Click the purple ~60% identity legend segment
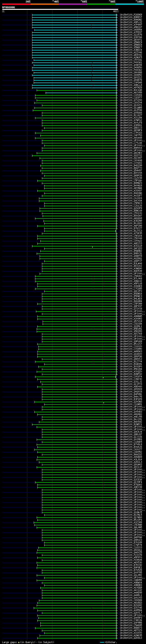146x644 pixels. coord(73,4)
